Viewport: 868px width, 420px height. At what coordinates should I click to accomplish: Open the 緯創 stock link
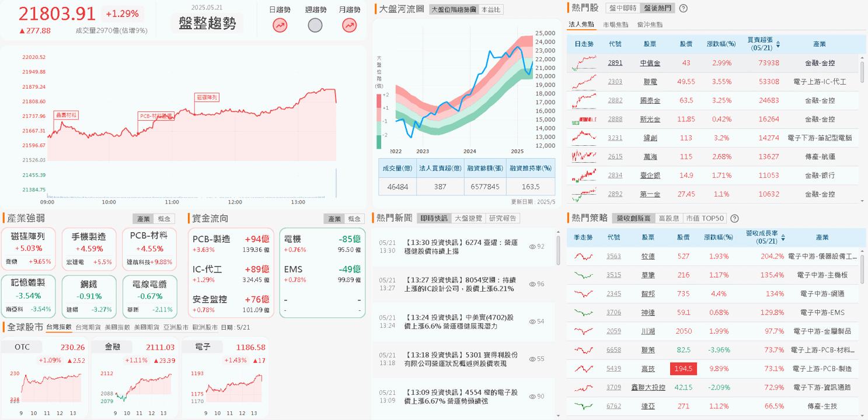[x=650, y=138]
